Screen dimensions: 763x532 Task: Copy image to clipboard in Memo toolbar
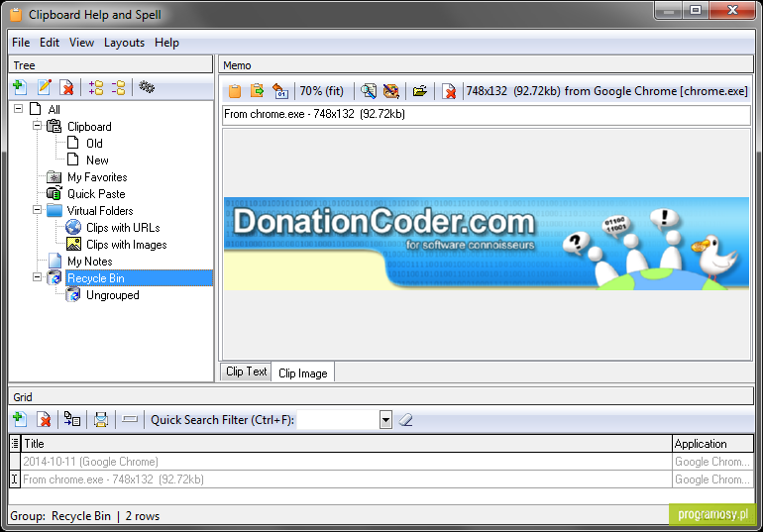click(235, 91)
